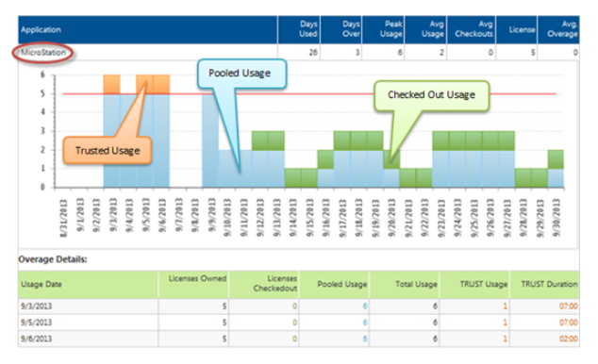The image size is (598, 364).
Task: Open pooled usage value 6 for 9/6/2013
Action: click(x=365, y=339)
